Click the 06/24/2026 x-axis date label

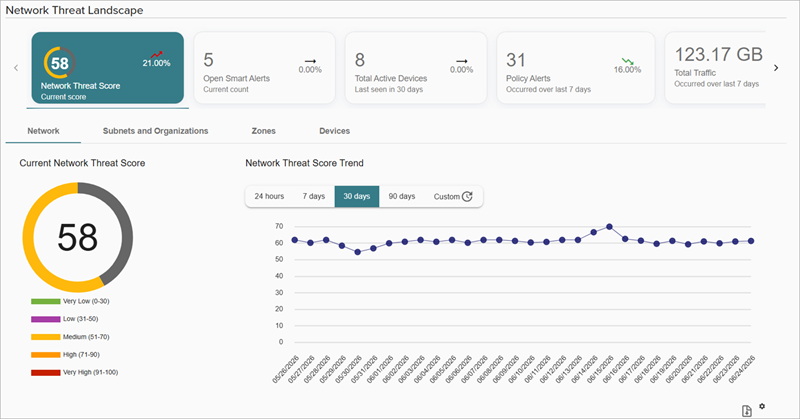742,369
